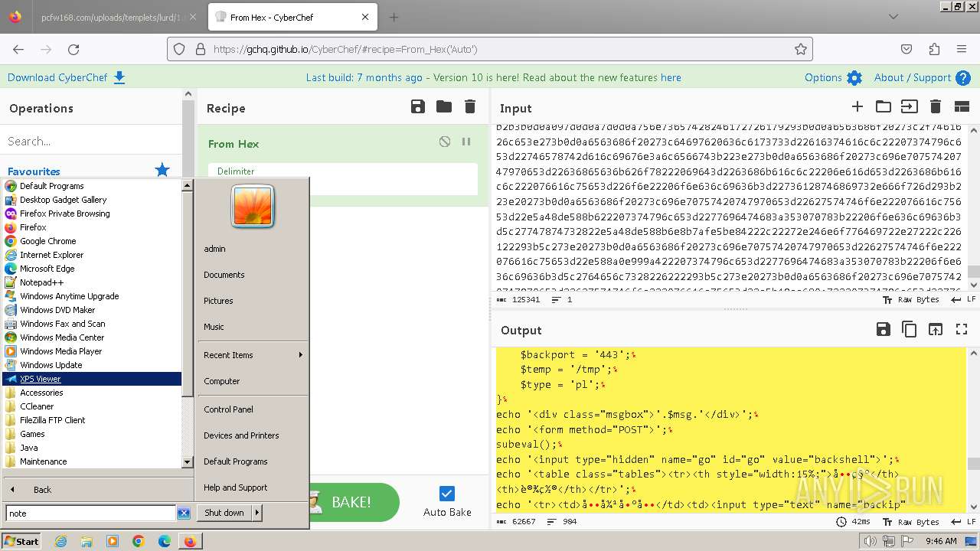Save output to file icon
This screenshot has height=551, width=980.
pos(884,329)
